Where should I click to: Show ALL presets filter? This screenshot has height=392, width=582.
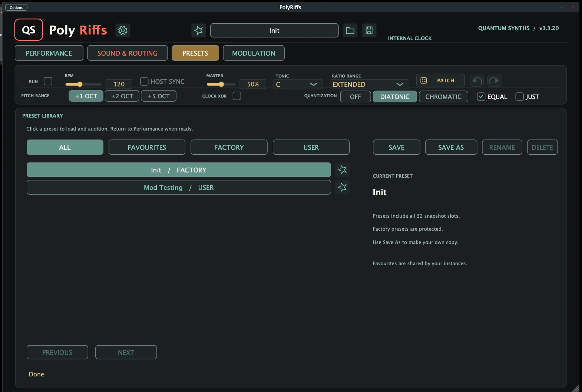pos(65,147)
